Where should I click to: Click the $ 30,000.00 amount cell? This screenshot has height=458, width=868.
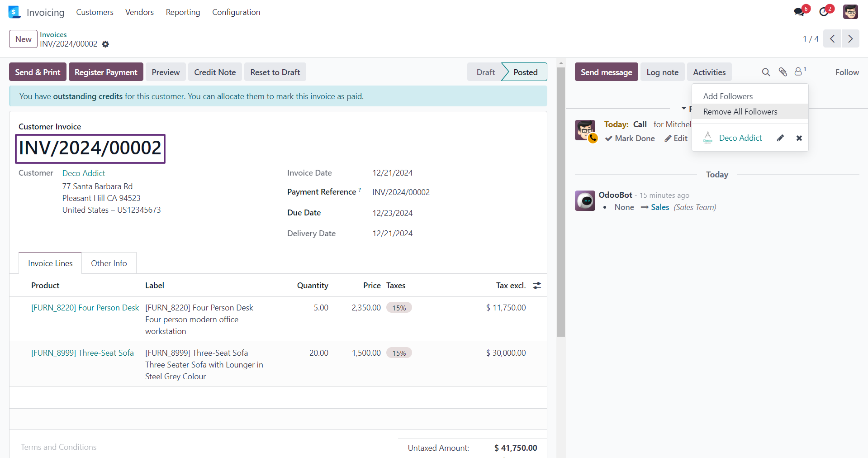pos(506,353)
